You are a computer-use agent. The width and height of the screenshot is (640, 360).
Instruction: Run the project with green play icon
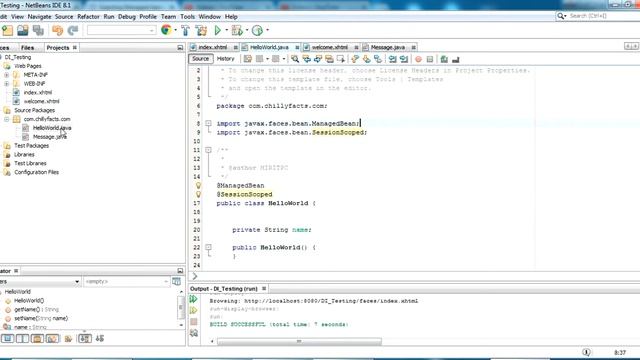pyautogui.click(x=218, y=30)
